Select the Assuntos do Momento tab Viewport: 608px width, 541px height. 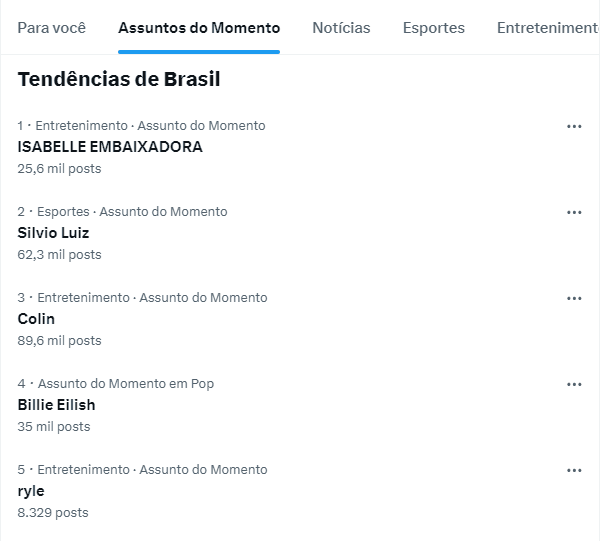point(199,28)
